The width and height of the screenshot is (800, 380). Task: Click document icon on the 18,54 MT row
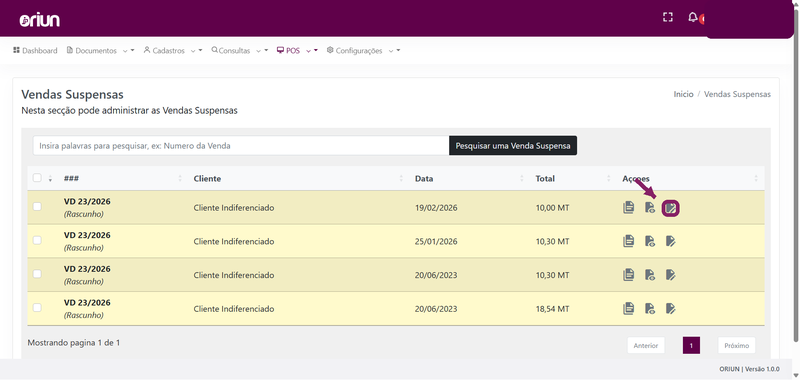[x=629, y=309]
